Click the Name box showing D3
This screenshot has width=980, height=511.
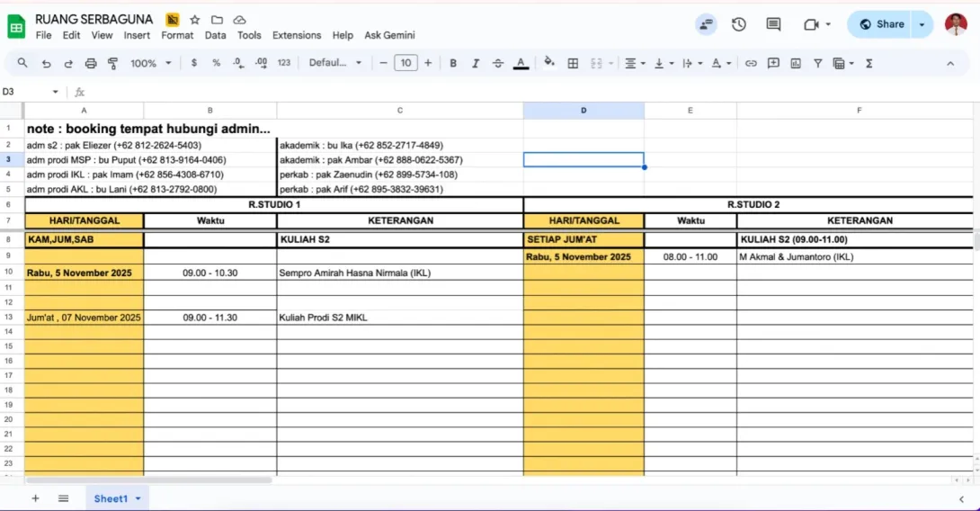click(27, 92)
